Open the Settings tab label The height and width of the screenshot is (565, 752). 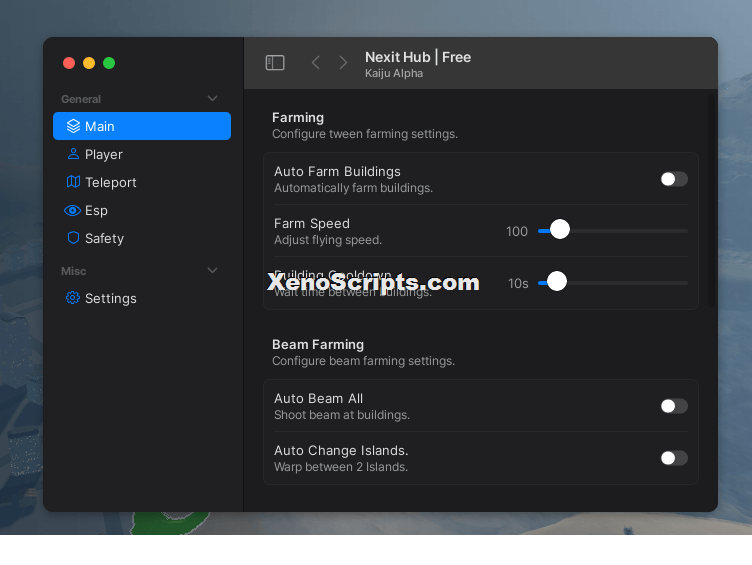coord(111,298)
